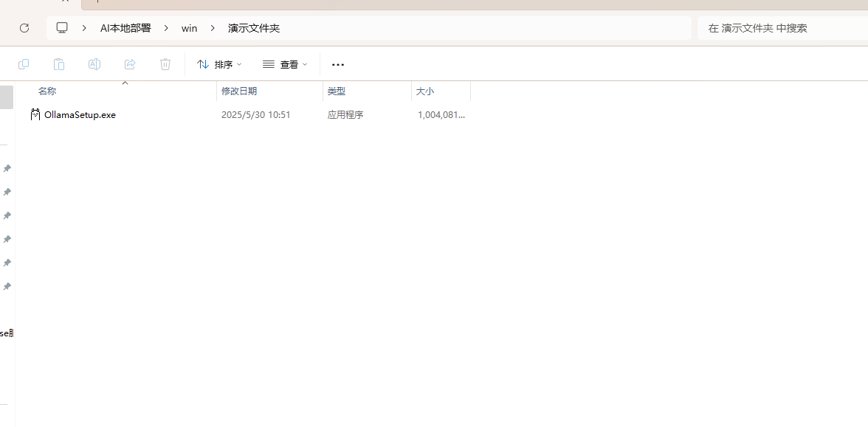This screenshot has width=868, height=427.
Task: Click the 演示文件夹 breadcrumb segment
Action: [254, 28]
